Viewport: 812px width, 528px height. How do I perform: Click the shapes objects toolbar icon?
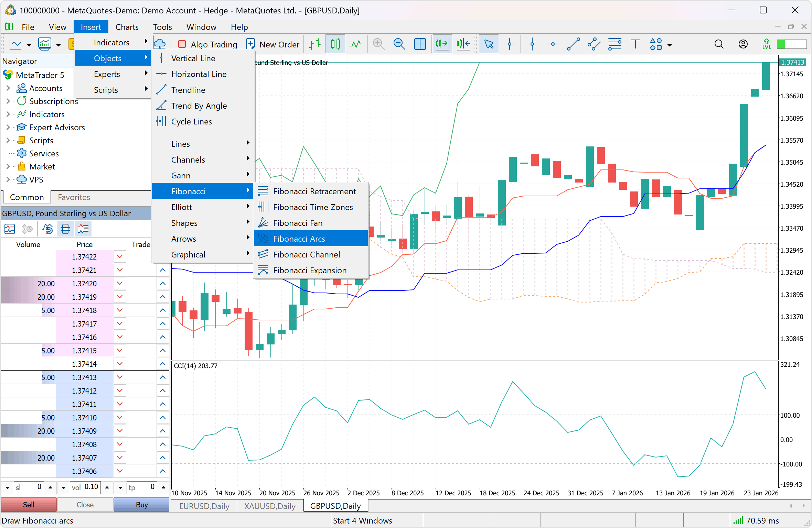pyautogui.click(x=656, y=44)
